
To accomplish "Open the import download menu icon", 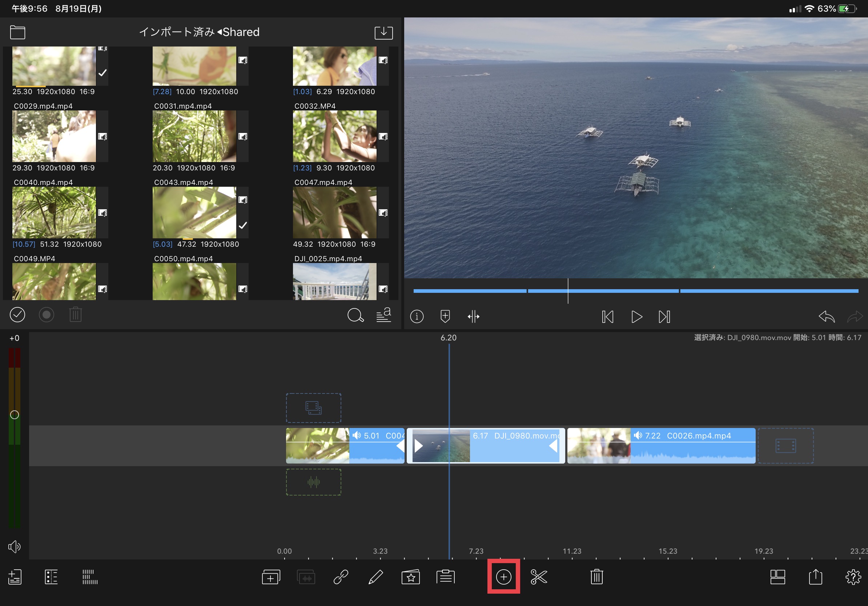I will tap(383, 32).
